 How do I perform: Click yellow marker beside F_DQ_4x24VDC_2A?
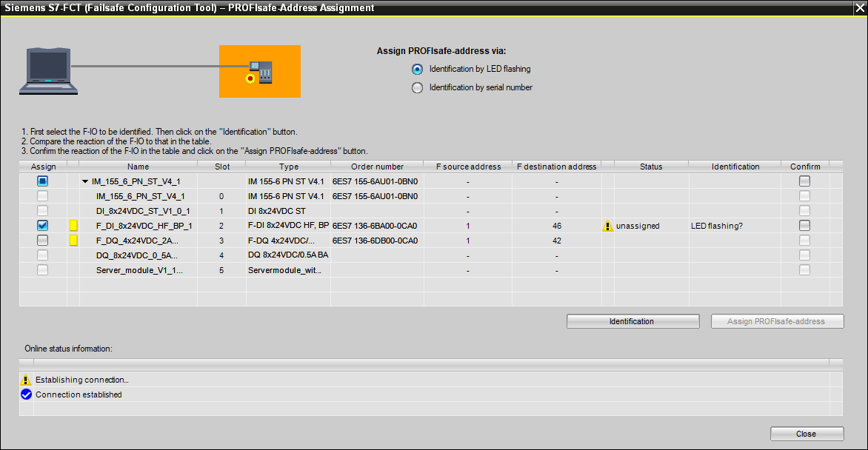pyautogui.click(x=73, y=241)
